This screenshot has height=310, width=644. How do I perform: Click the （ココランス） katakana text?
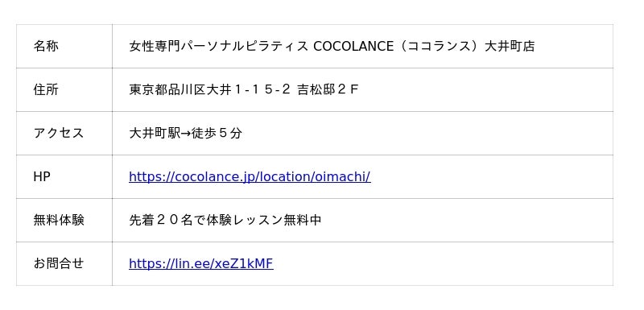[x=439, y=47]
